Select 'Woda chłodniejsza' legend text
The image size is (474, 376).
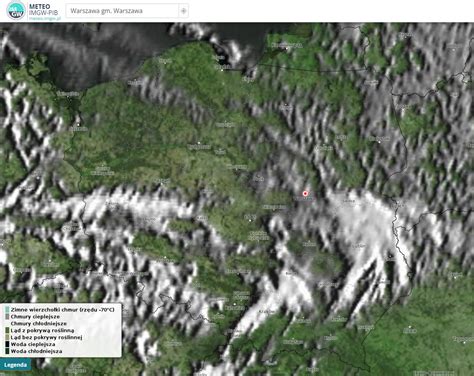pos(36,351)
